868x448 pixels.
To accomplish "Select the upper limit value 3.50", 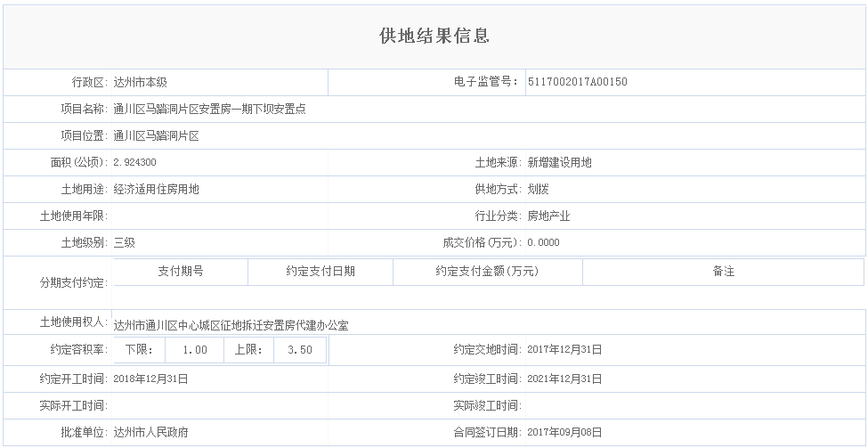I will pos(299,350).
